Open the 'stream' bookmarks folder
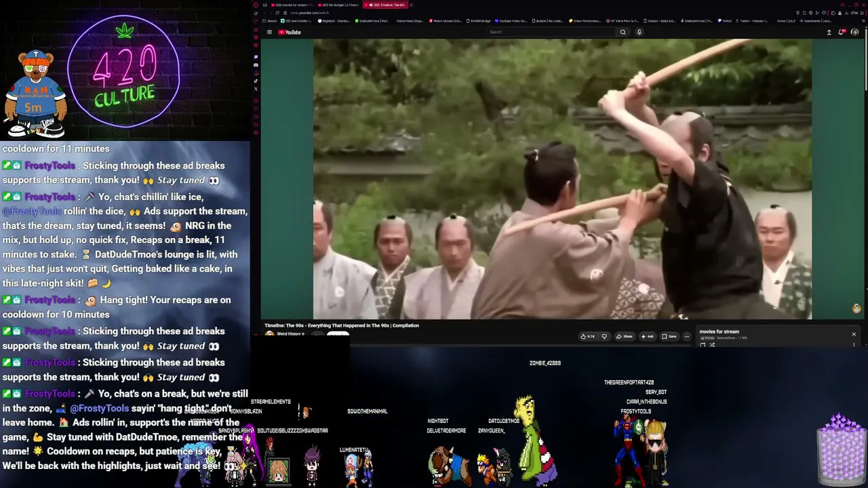Image resolution: width=868 pixels, height=488 pixels. click(271, 21)
